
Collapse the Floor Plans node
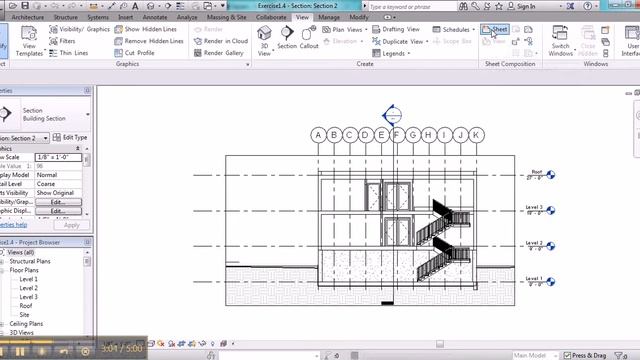click(x=2, y=271)
